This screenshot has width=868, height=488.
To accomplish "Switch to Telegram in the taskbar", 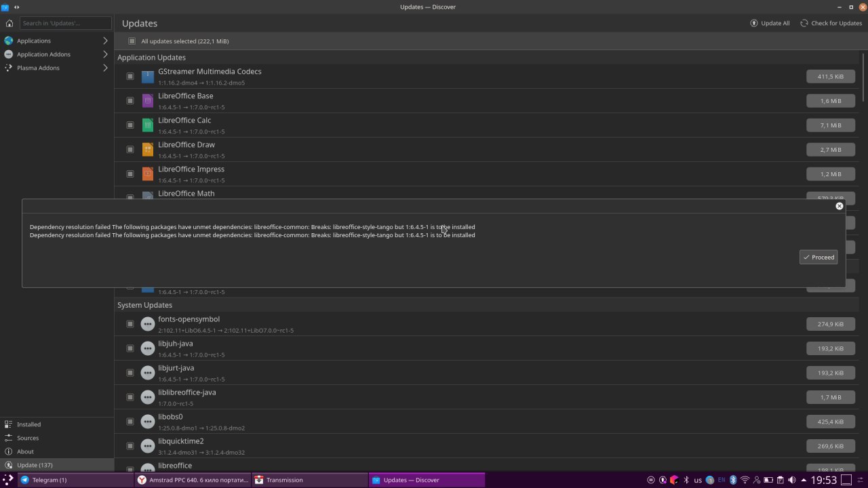I will 75,480.
